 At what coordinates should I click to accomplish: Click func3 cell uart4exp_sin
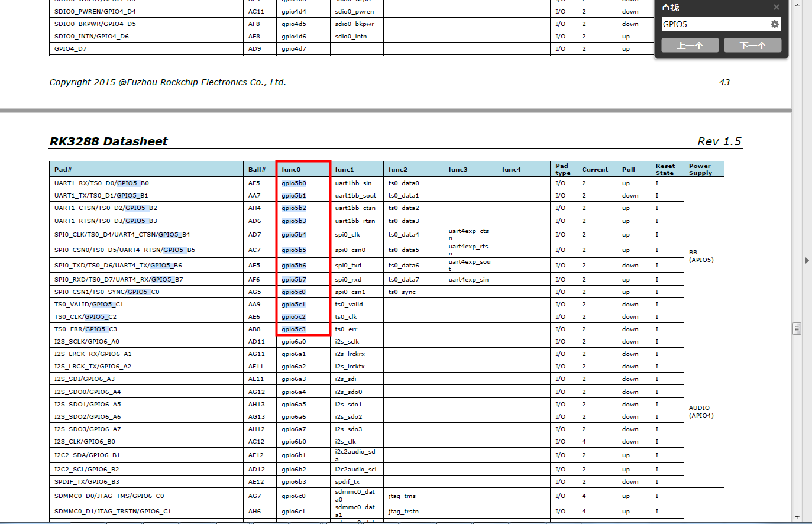[x=469, y=280]
